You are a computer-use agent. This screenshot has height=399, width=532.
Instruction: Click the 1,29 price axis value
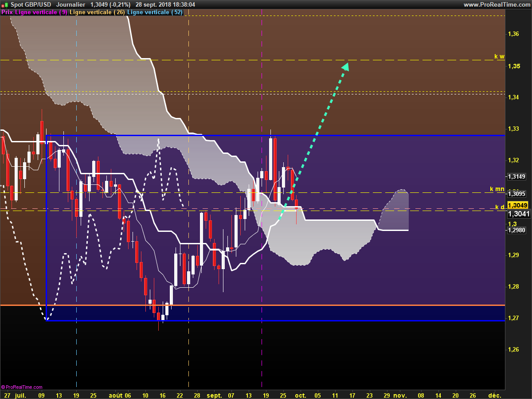pos(513,255)
